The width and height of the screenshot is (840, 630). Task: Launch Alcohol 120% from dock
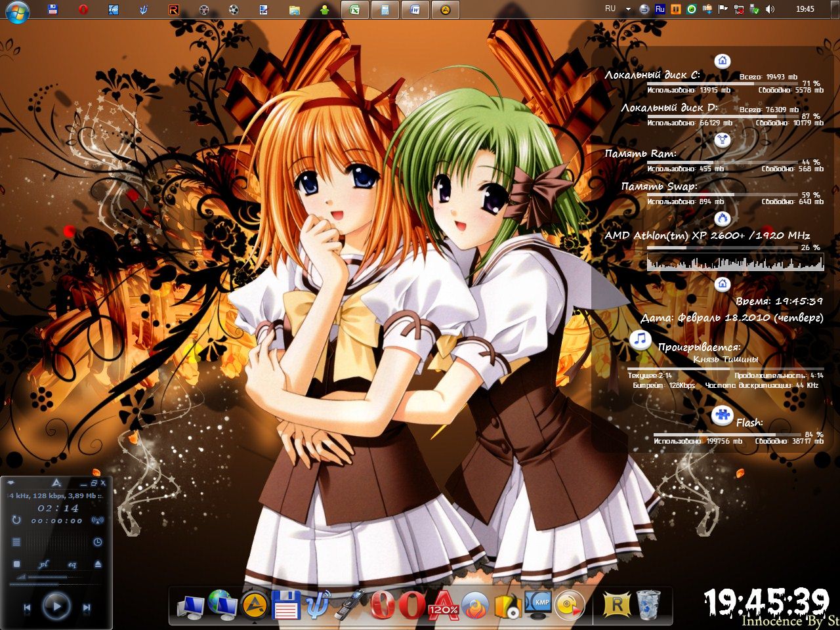point(443,606)
